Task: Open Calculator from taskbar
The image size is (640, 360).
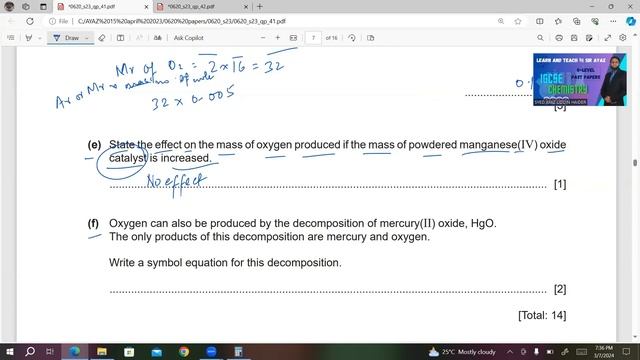Action: coord(238,351)
